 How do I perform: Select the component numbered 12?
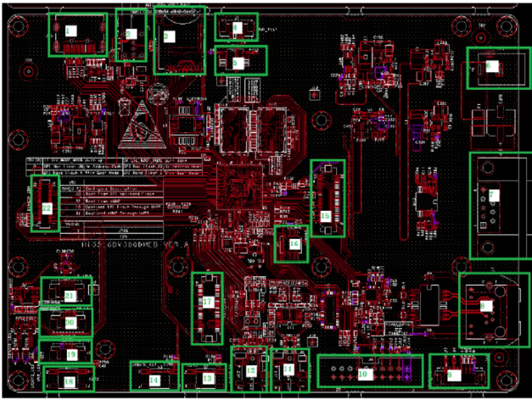(x=250, y=370)
